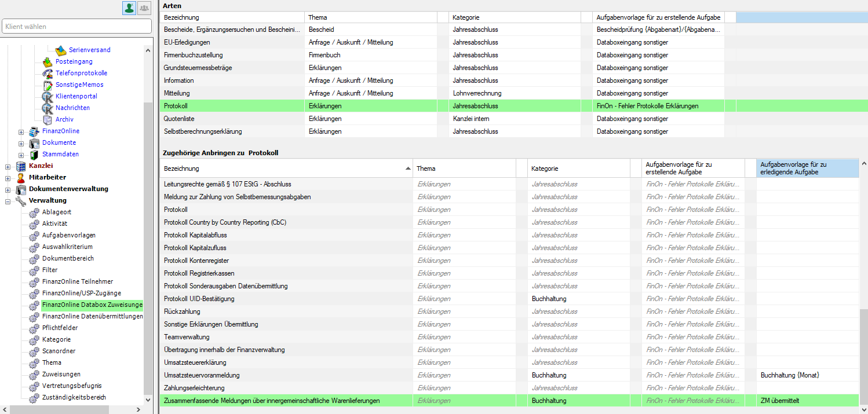Expand the Stammdaten tree node
The height and width of the screenshot is (414, 868).
pyautogui.click(x=21, y=155)
